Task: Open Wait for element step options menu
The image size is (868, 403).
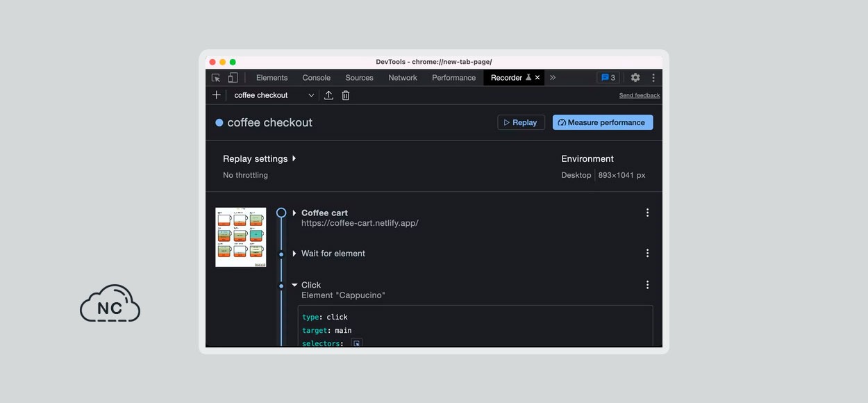Action: coord(647,254)
